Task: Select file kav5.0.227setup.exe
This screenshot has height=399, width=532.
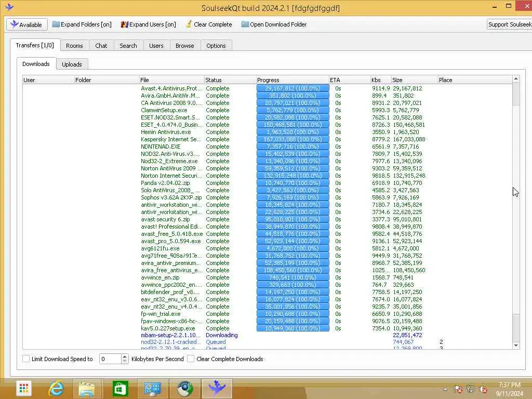Action: click(x=168, y=328)
